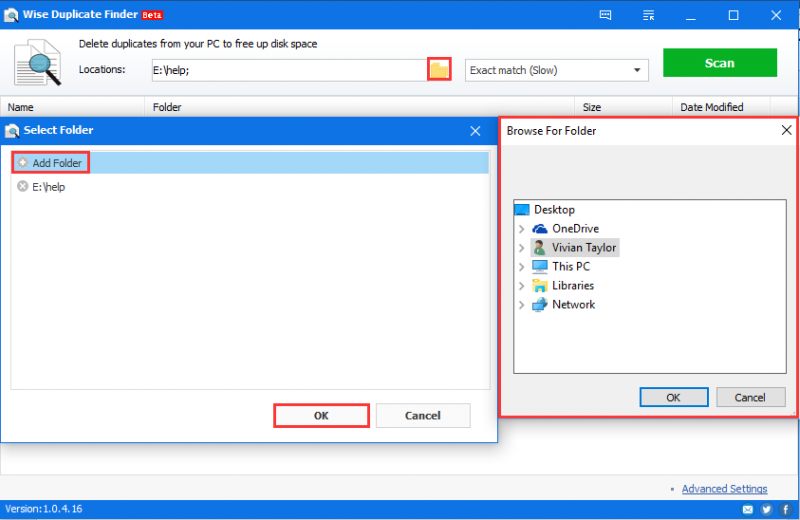Expand the Vivian Taylor tree node
Image resolution: width=800 pixels, height=520 pixels.
(521, 248)
